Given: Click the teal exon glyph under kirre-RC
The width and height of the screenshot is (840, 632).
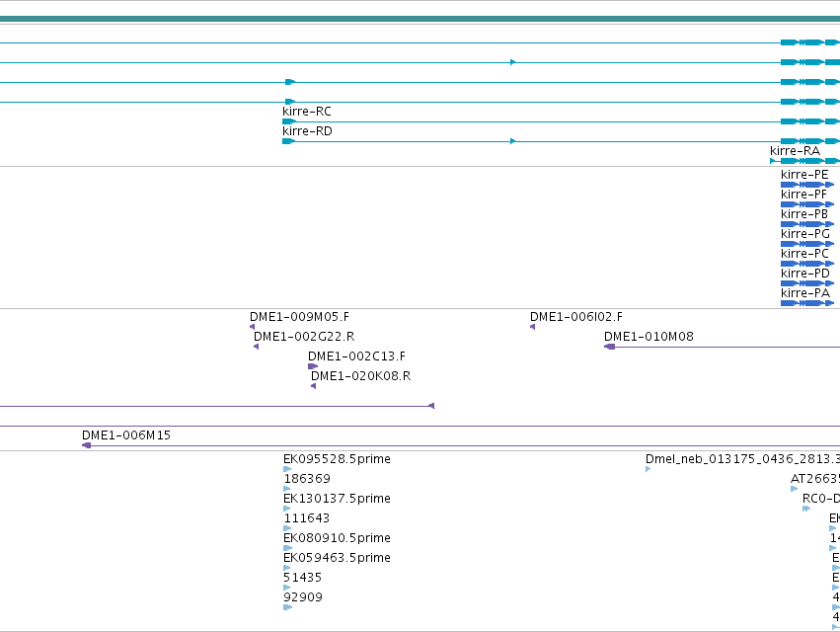Looking at the screenshot, I should (289, 121).
